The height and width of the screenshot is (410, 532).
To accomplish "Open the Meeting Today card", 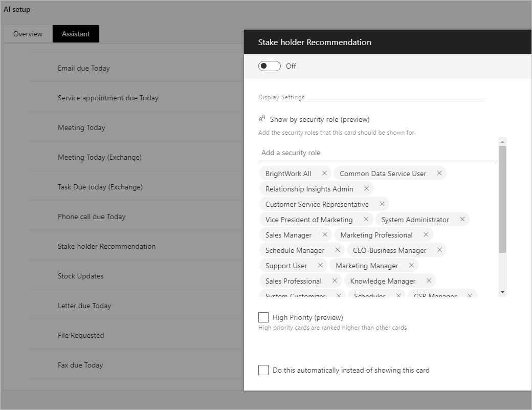I will pos(81,127).
